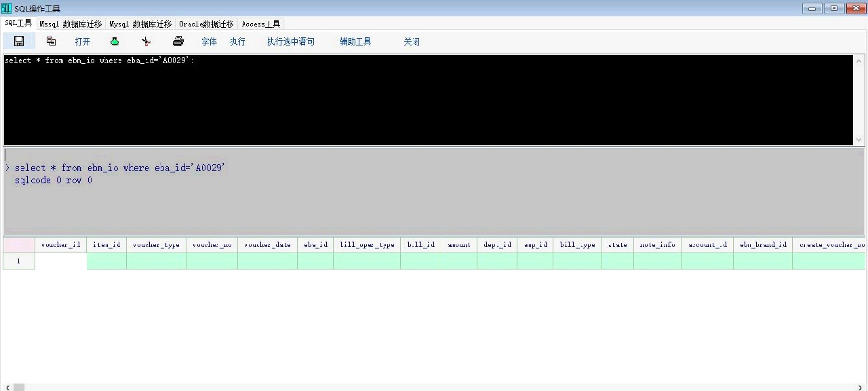Open 辅助工具 in the toolbar
868x391 pixels.
coord(355,41)
